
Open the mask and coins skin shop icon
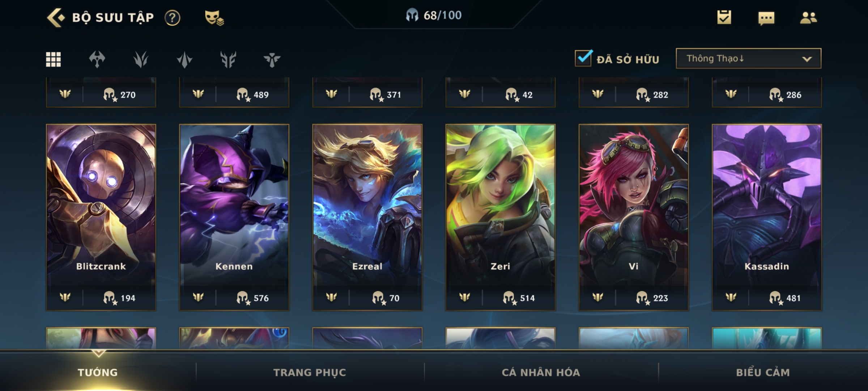click(x=214, y=18)
